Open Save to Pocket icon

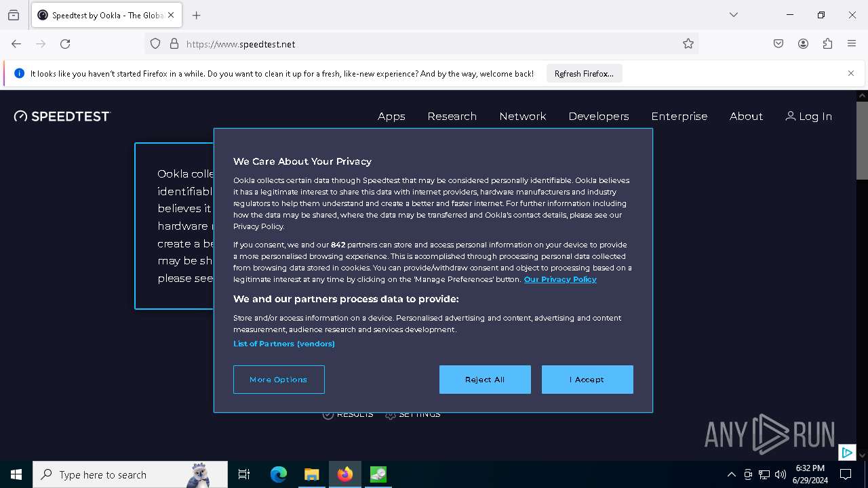click(778, 43)
